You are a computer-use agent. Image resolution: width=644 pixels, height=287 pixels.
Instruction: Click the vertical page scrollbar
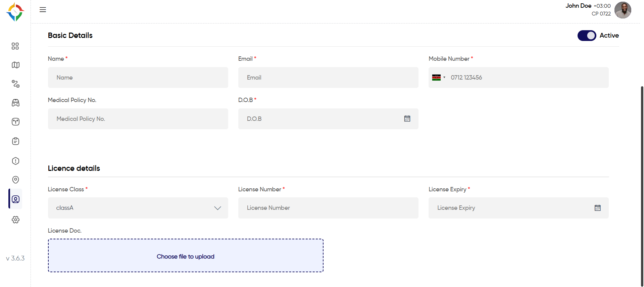pos(642,186)
